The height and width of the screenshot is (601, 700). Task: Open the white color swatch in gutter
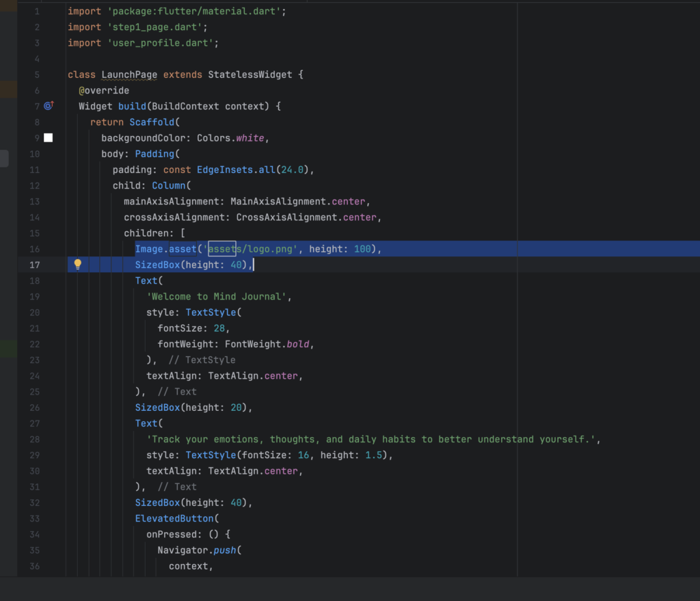(49, 138)
